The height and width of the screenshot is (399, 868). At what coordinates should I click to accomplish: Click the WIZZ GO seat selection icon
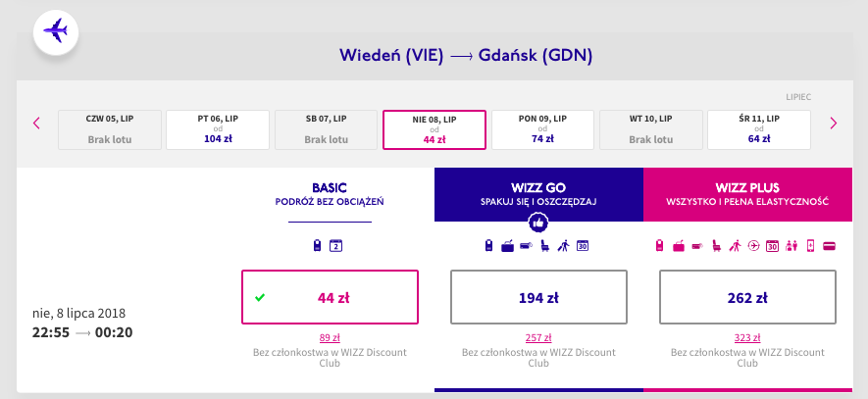coord(544,245)
